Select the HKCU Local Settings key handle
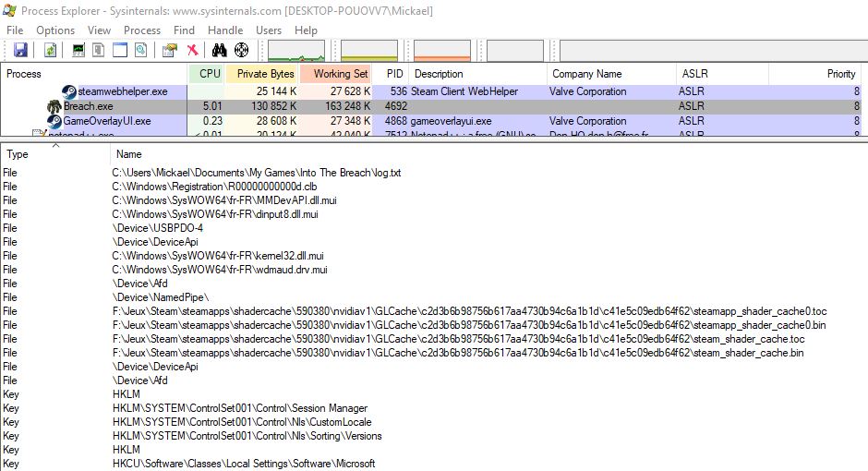The height and width of the screenshot is (471, 868). point(244,464)
